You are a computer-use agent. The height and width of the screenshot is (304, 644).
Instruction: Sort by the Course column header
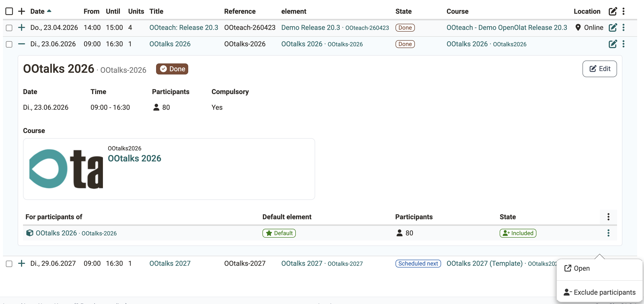point(457,11)
